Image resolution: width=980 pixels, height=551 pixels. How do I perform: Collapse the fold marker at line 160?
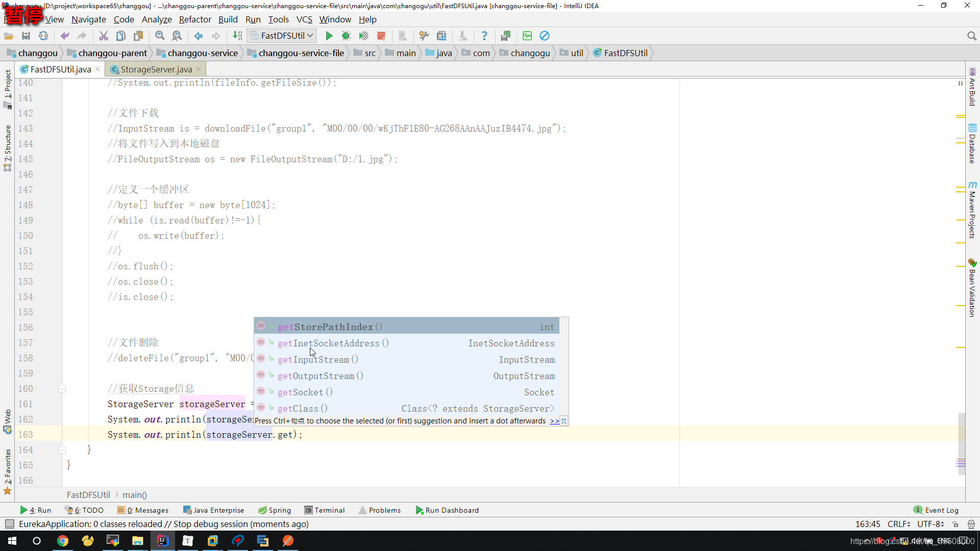(x=62, y=389)
